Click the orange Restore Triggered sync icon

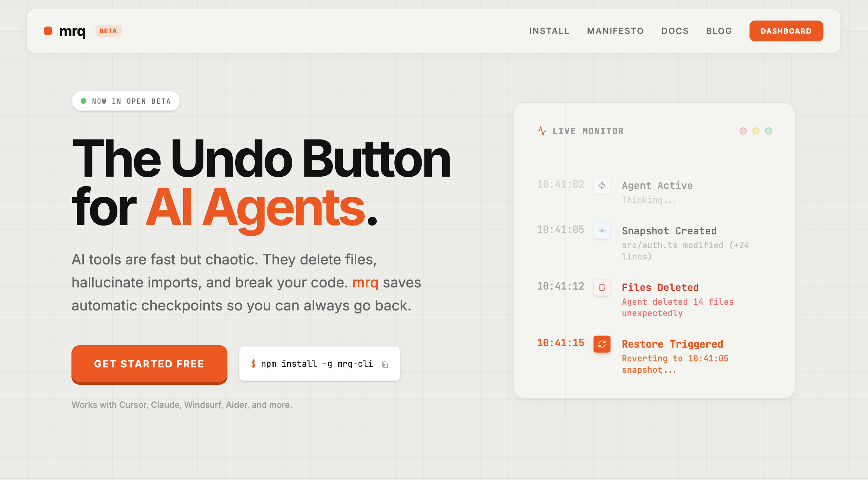click(x=602, y=344)
